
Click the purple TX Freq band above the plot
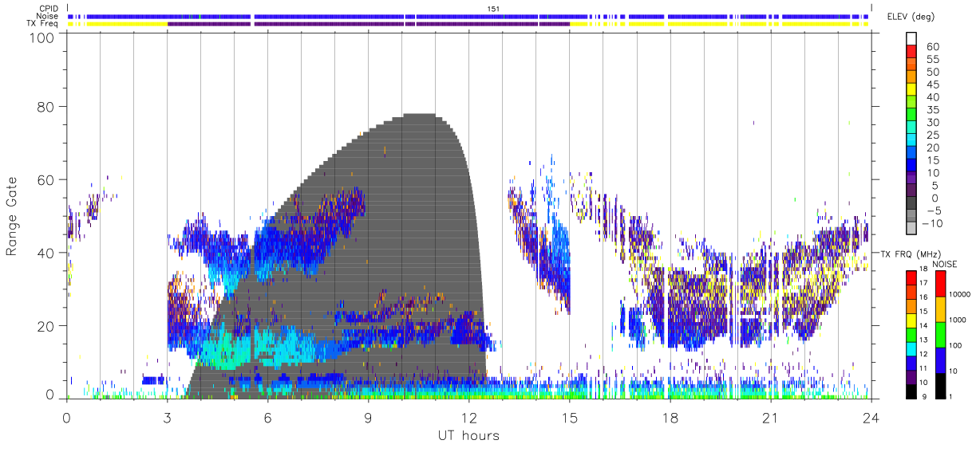tap(368, 24)
